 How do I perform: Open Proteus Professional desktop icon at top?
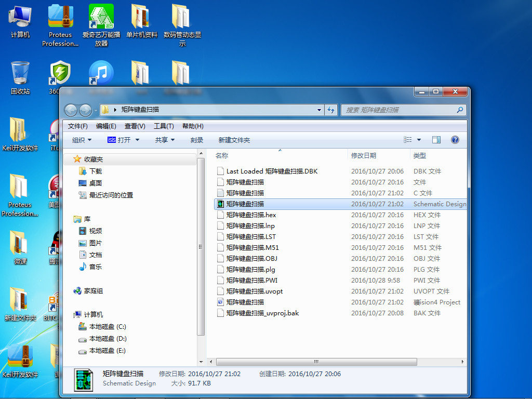(x=60, y=25)
